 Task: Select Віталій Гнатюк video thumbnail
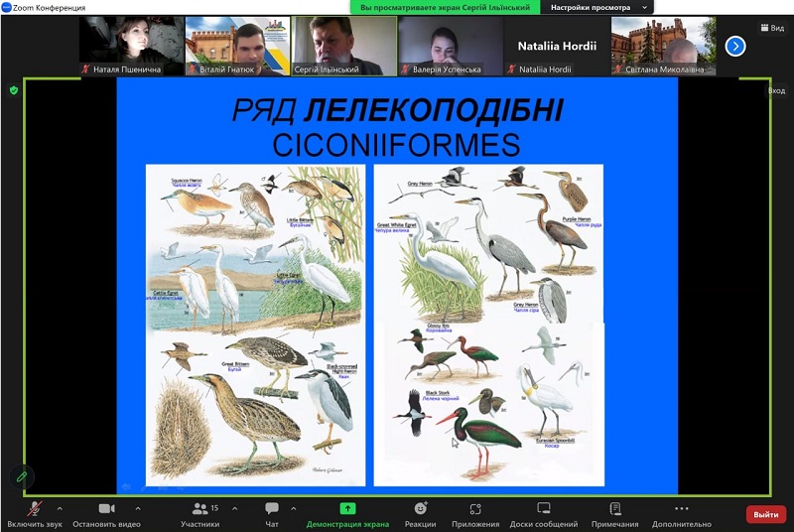click(237, 46)
